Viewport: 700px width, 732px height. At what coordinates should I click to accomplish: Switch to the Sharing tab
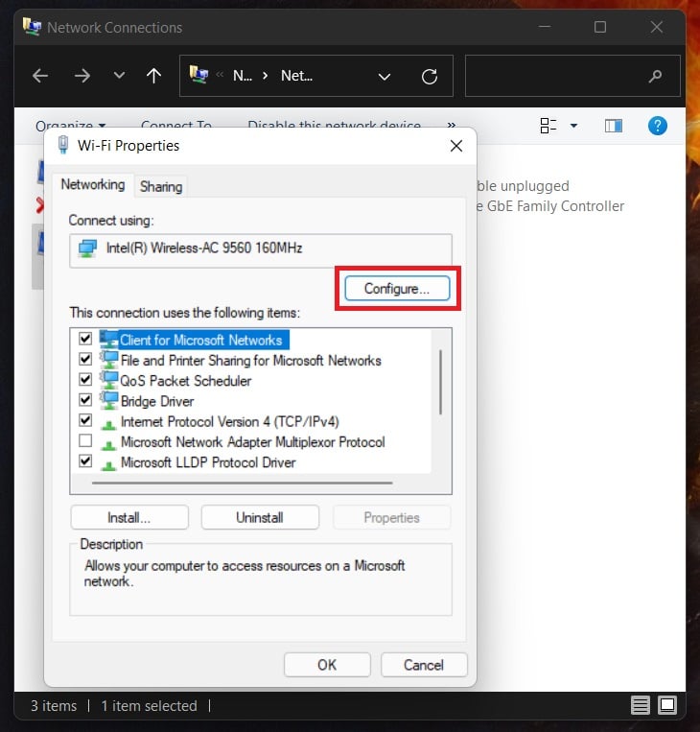click(x=161, y=187)
